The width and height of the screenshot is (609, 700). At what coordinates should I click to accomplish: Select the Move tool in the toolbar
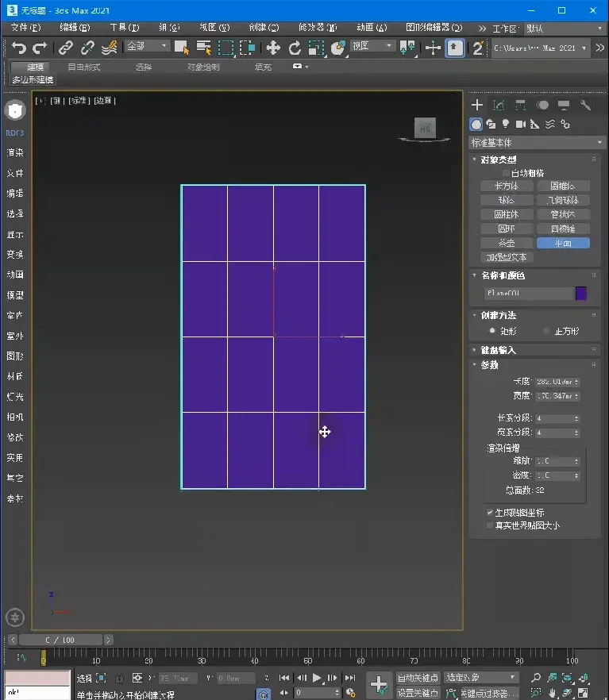pyautogui.click(x=273, y=48)
